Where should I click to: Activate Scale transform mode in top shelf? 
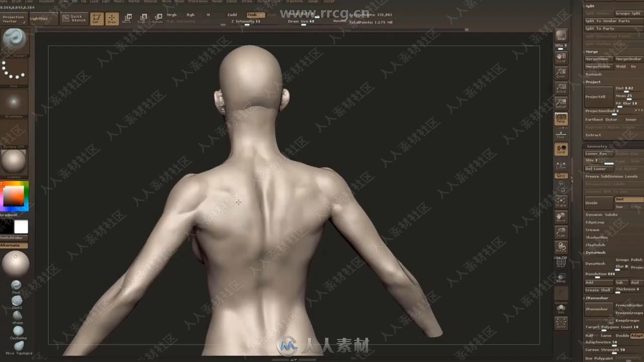tap(142, 19)
